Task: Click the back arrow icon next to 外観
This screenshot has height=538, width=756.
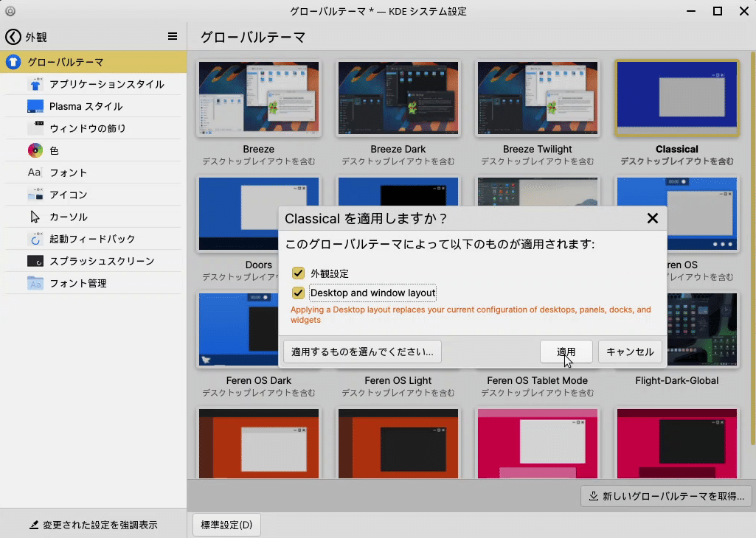Action: 13,37
